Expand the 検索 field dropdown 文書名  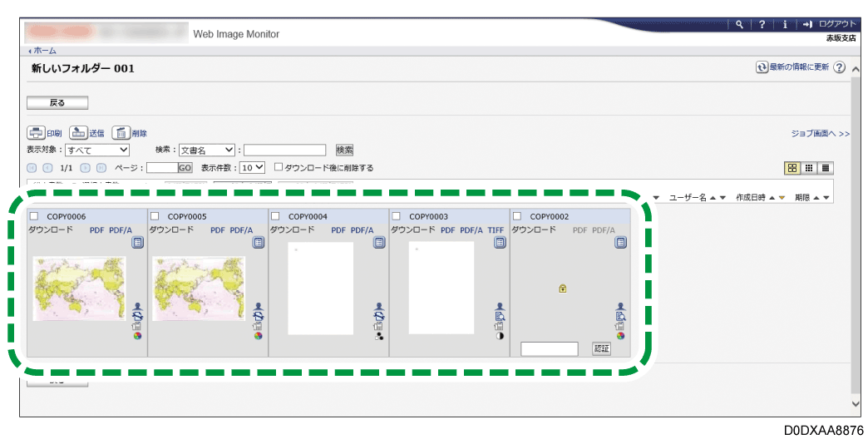[207, 150]
